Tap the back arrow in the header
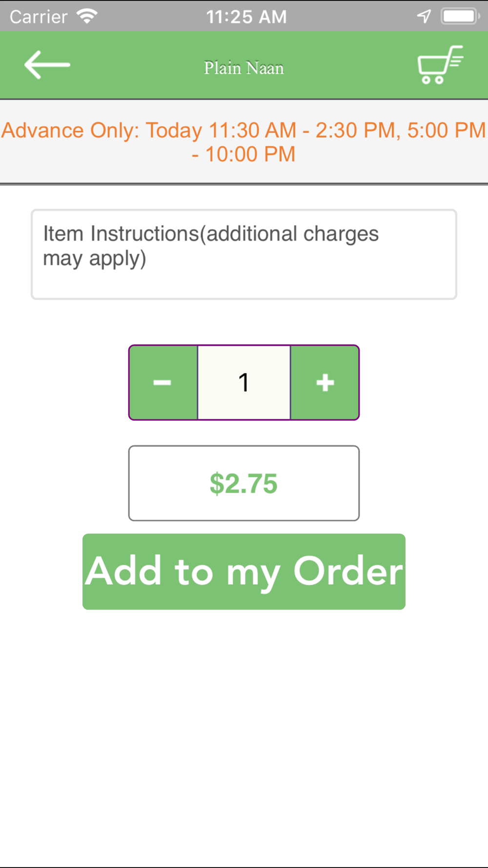This screenshot has width=488, height=868. 47,65
